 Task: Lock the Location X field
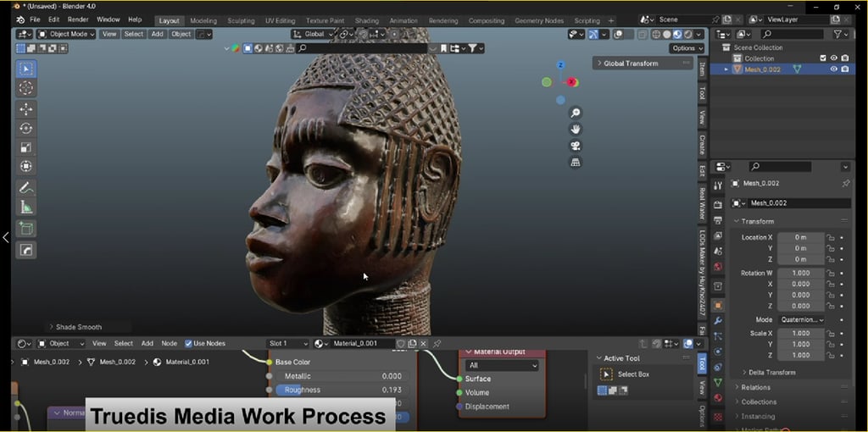[x=831, y=237]
